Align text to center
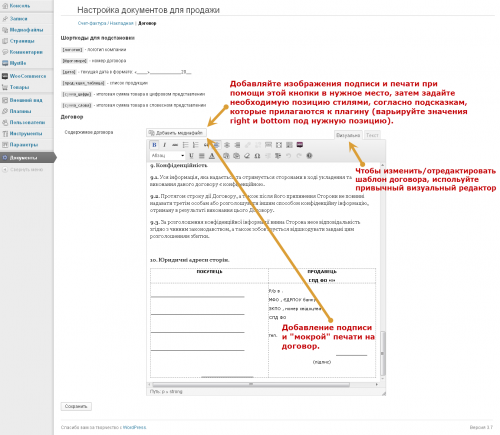Screen dimensions: 500x435 point(227,145)
